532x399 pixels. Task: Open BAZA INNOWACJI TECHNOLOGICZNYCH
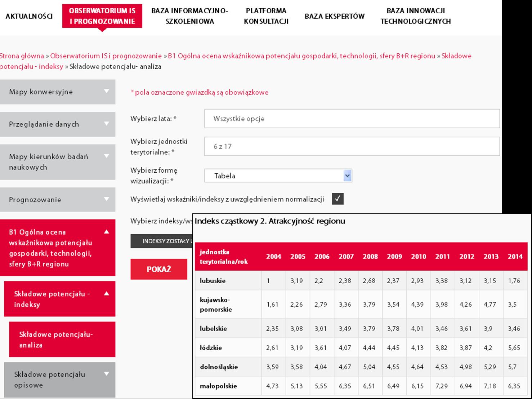(x=416, y=16)
